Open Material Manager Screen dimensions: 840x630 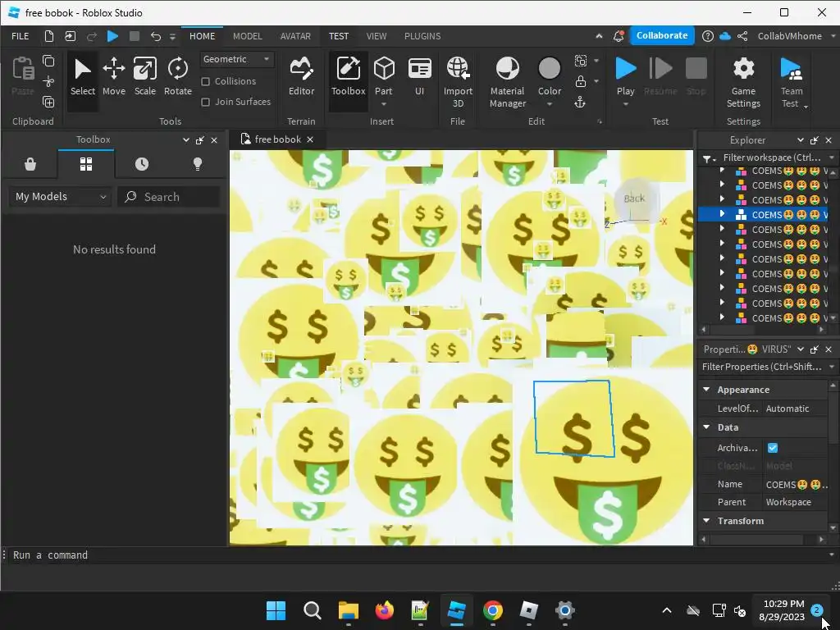click(507, 81)
